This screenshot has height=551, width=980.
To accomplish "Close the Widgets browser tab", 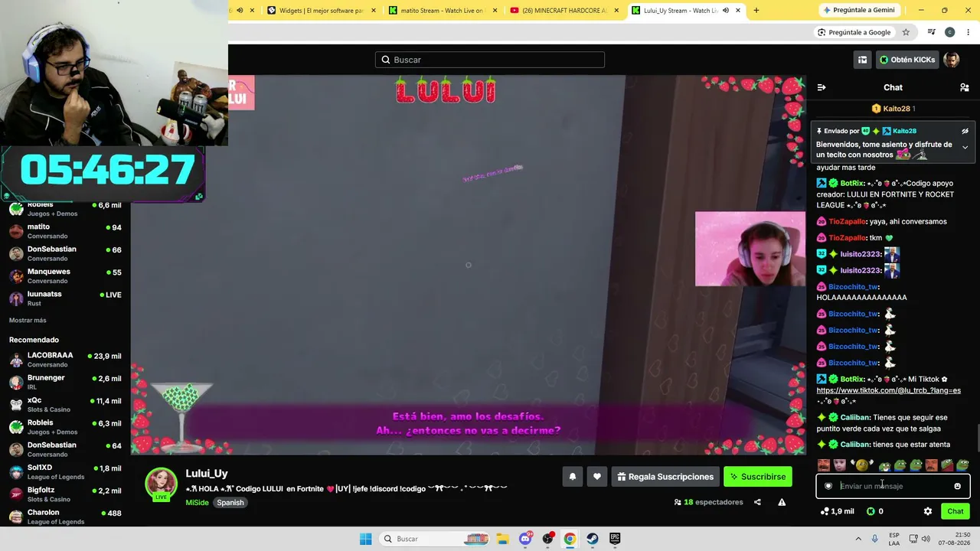I will (x=374, y=11).
